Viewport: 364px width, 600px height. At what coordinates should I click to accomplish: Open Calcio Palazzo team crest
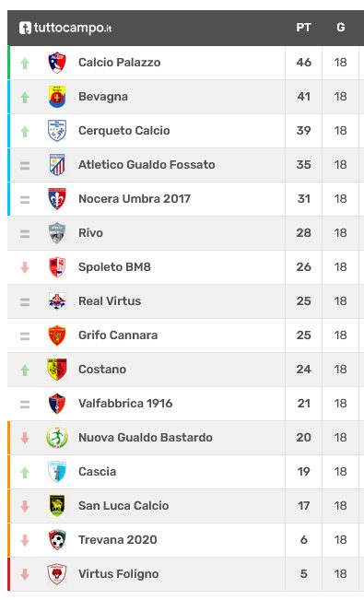click(57, 63)
